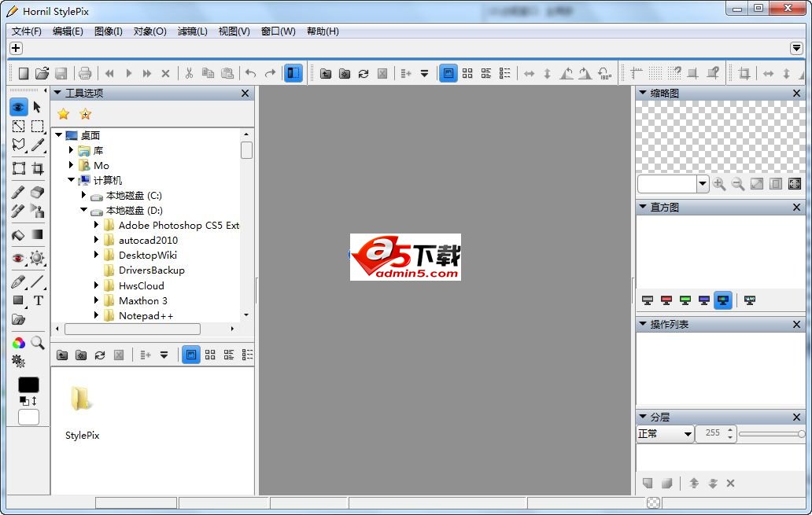
Task: Pick colors with the eyedropper tool
Action: coord(36,145)
